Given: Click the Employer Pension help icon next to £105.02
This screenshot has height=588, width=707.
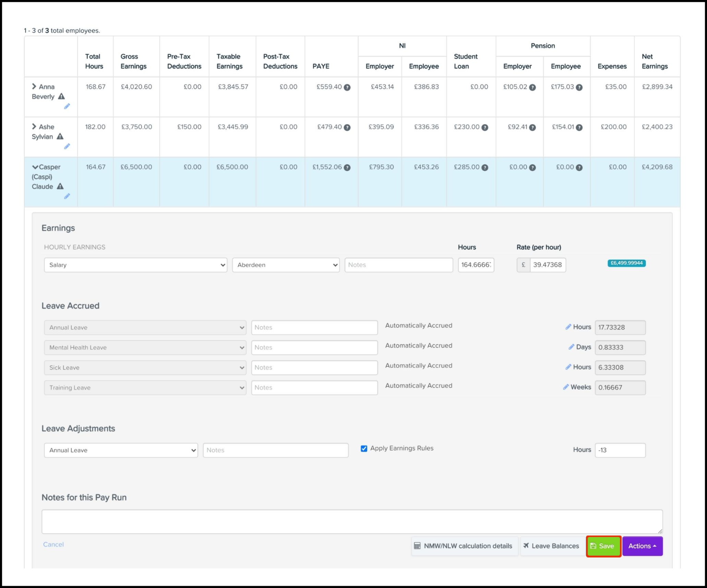Looking at the screenshot, I should click(532, 87).
